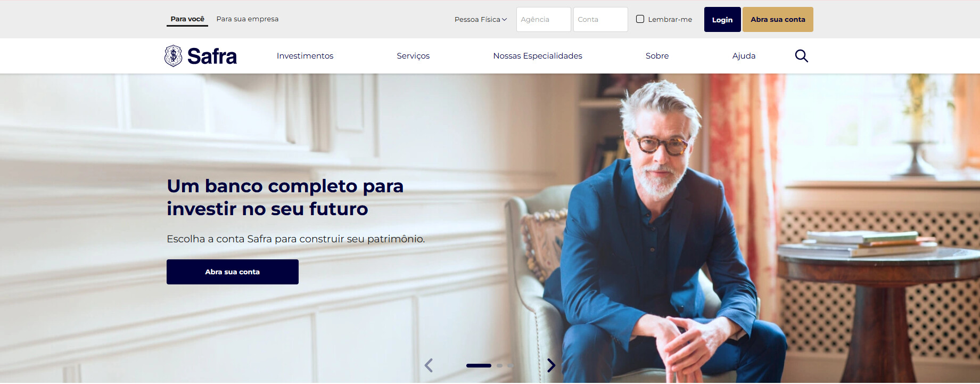Viewport: 980px width, 384px height.
Task: Select the active first carousel indicator bar
Action: tap(479, 365)
